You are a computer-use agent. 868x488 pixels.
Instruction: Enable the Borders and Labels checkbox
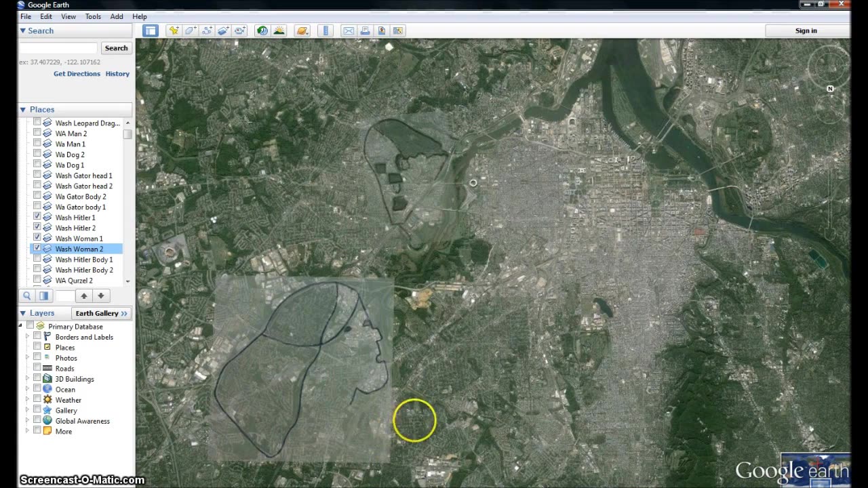pyautogui.click(x=37, y=337)
